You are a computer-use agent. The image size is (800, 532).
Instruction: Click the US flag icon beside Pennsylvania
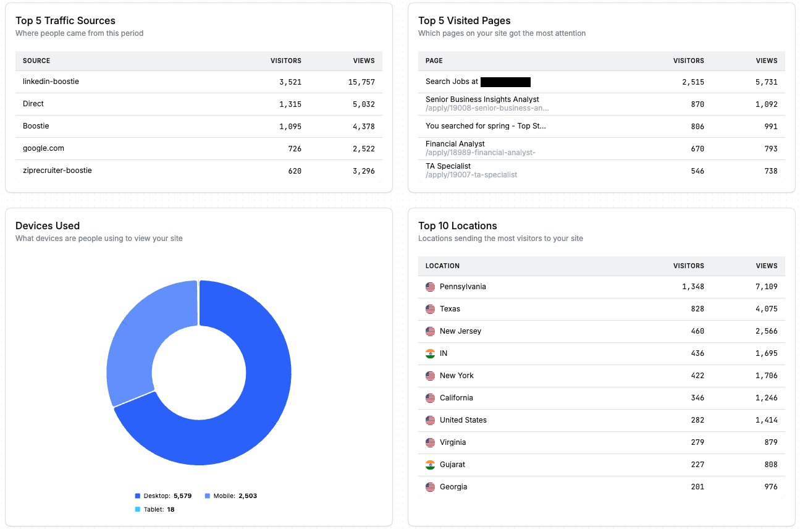(431, 287)
